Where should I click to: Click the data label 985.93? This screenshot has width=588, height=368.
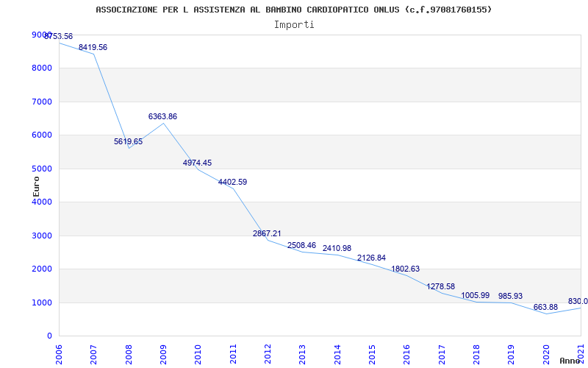[510, 297]
